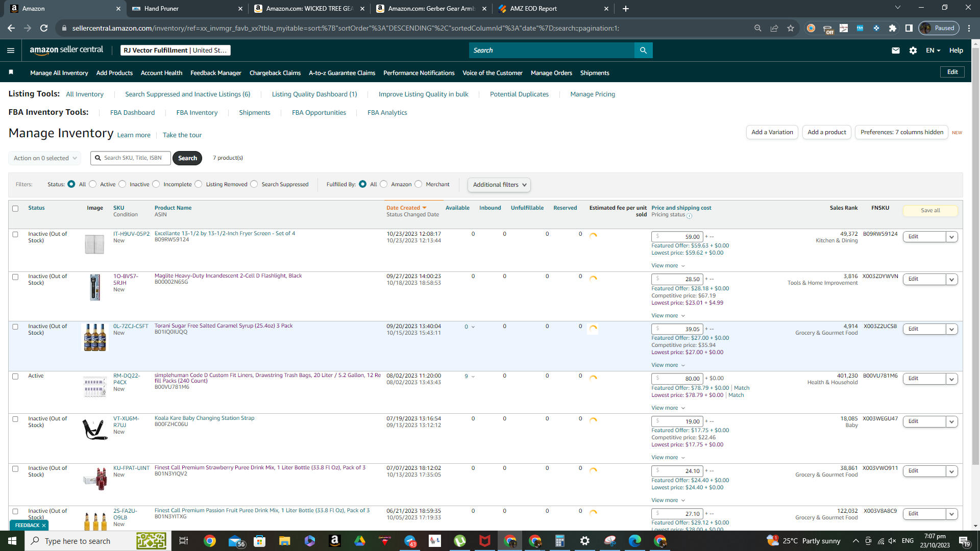
Task: Filter by Fulfilled By Merchant
Action: coord(419,184)
